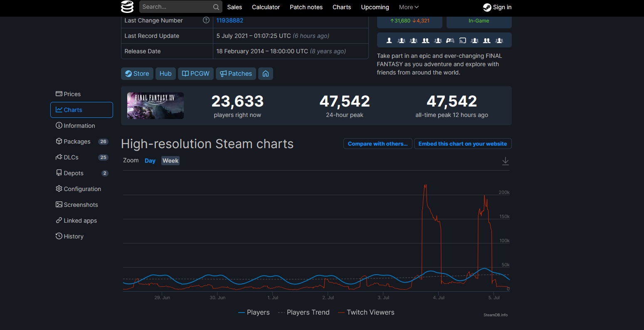The width and height of the screenshot is (644, 330).
Task: Go to Charts in the top menu
Action: (x=342, y=7)
